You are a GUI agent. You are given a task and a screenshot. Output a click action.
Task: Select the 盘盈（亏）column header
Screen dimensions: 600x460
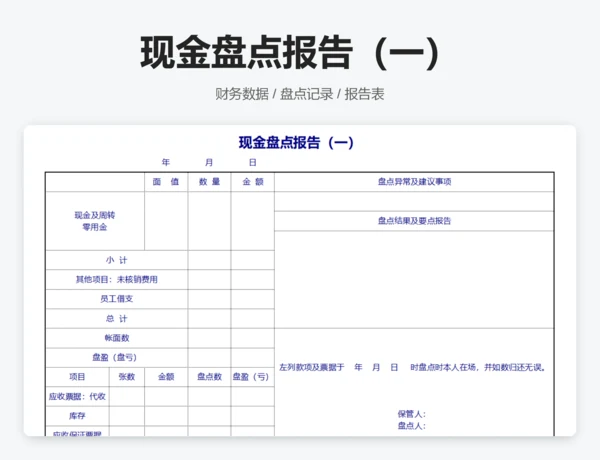click(253, 377)
